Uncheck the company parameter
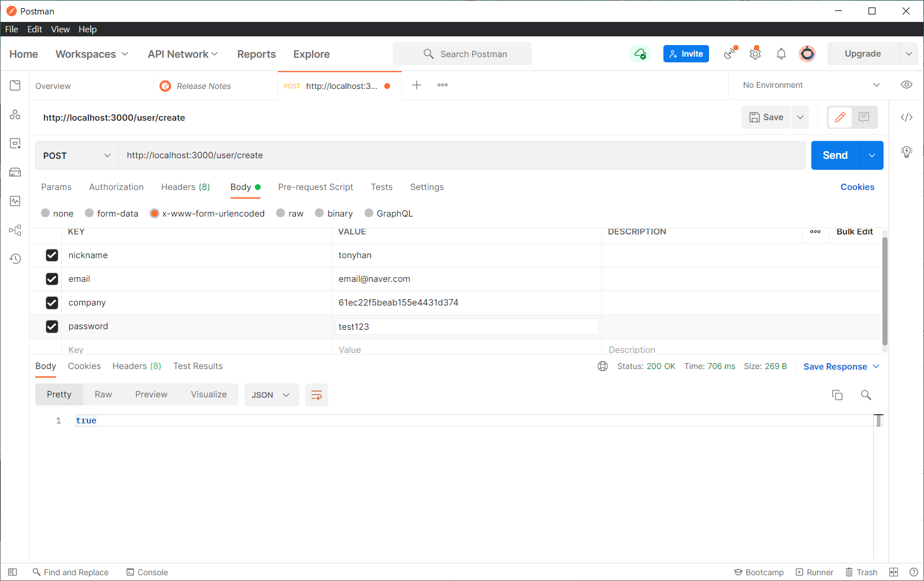Screen dimensions: 924x581 [52, 303]
